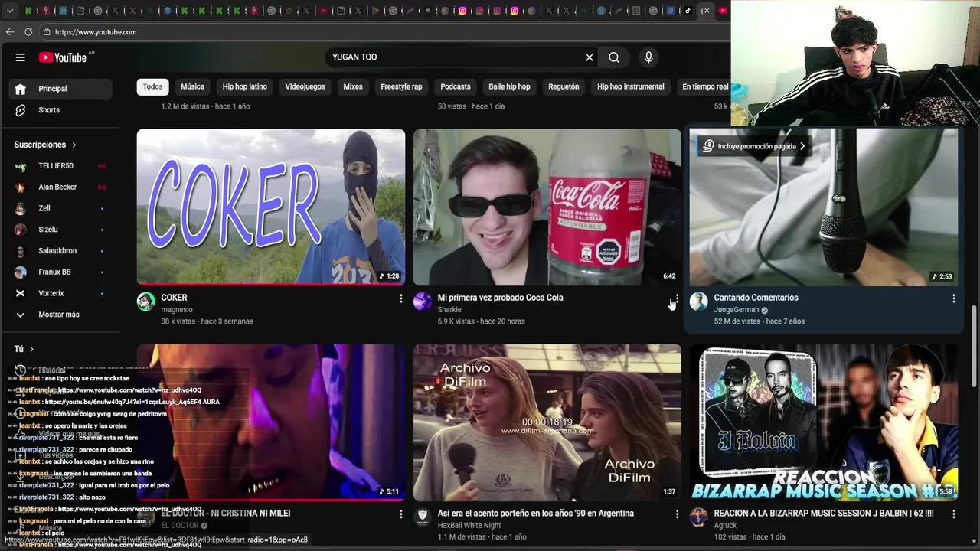The width and height of the screenshot is (980, 551).
Task: Play the COKER video thumbnail
Action: pos(271,207)
